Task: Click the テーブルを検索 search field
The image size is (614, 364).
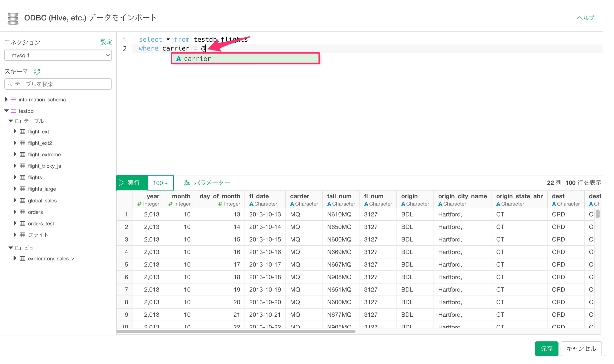Action: (x=58, y=84)
